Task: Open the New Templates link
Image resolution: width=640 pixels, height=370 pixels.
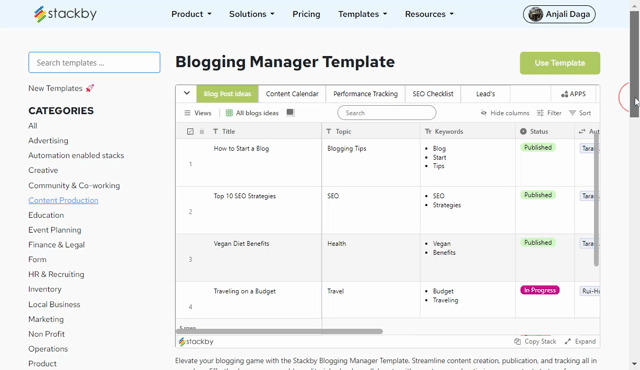Action: point(61,88)
